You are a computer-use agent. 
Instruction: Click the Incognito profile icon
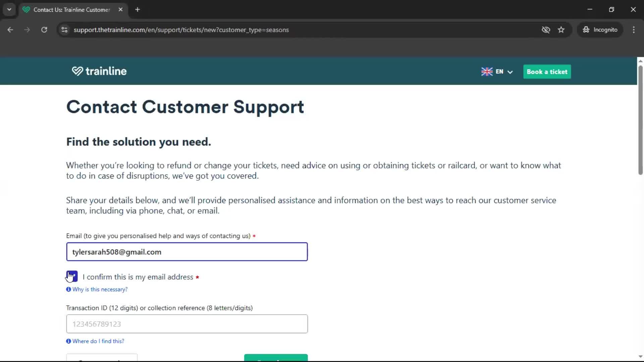(586, 29)
